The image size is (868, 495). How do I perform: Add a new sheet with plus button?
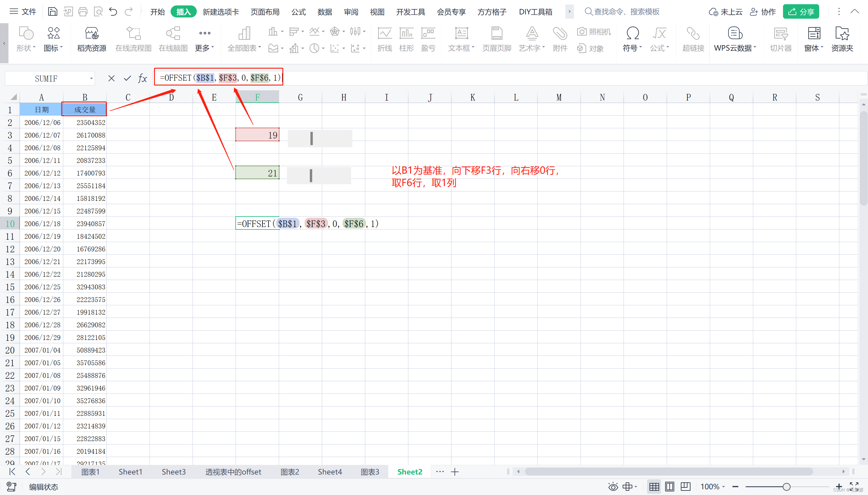click(454, 472)
